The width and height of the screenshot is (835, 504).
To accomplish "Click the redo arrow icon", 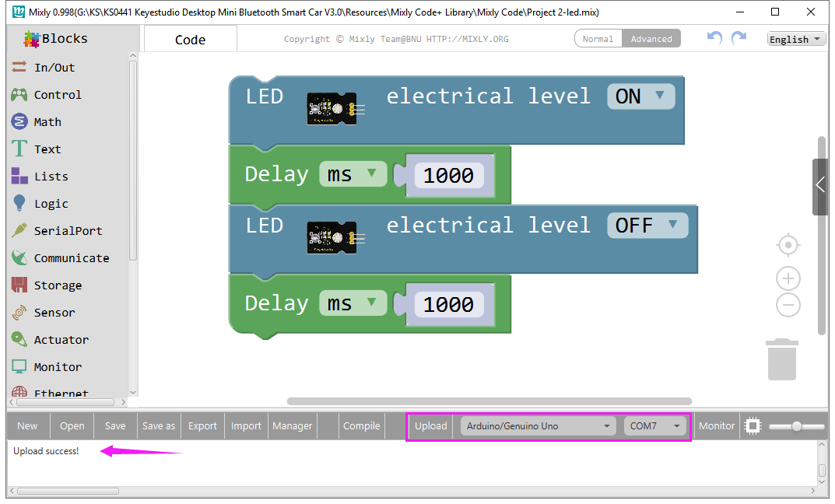I will coord(739,38).
